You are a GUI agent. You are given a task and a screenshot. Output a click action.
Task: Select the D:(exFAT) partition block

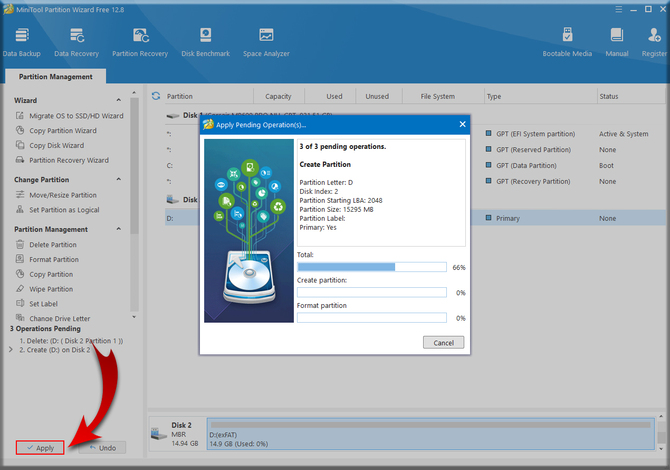click(431, 434)
